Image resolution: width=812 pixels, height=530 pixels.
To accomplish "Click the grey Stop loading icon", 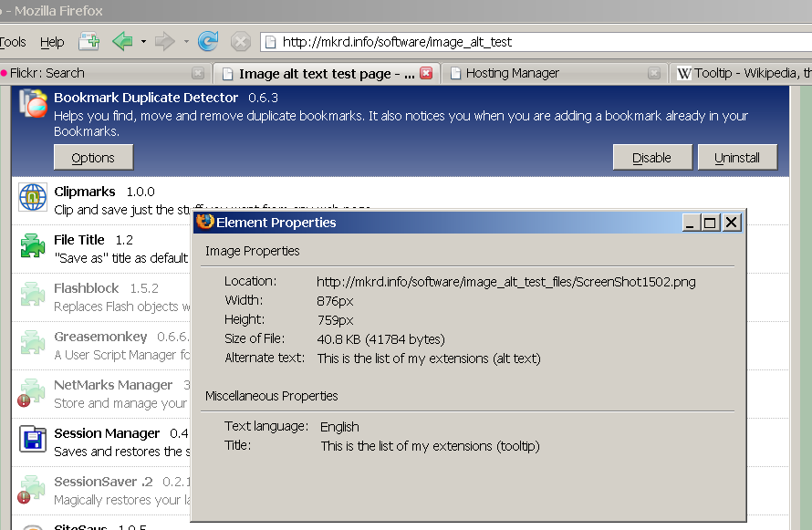I will (x=240, y=41).
